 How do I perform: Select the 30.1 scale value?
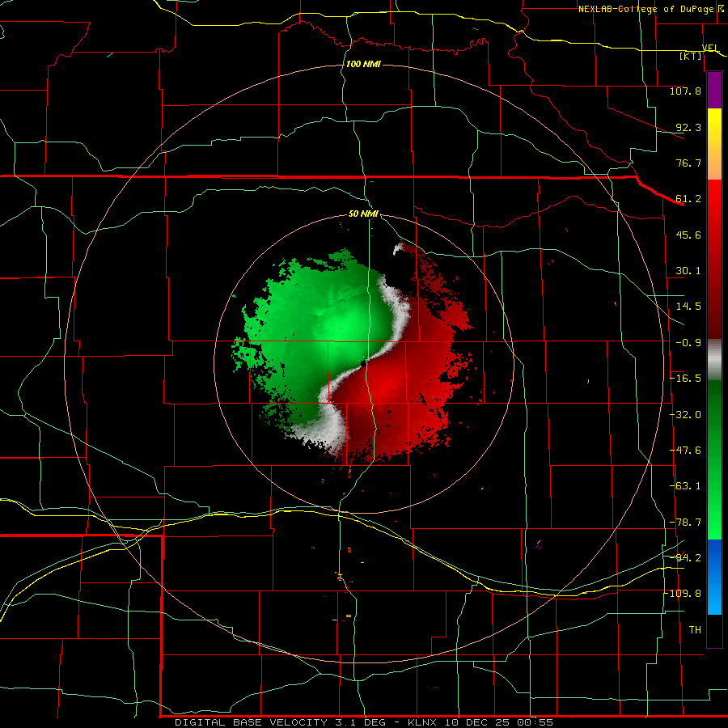point(688,271)
